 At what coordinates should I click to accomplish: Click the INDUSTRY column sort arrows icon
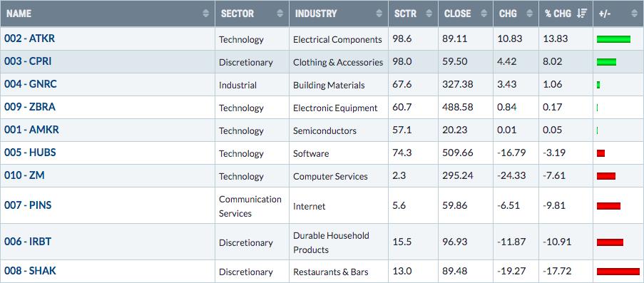(379, 14)
